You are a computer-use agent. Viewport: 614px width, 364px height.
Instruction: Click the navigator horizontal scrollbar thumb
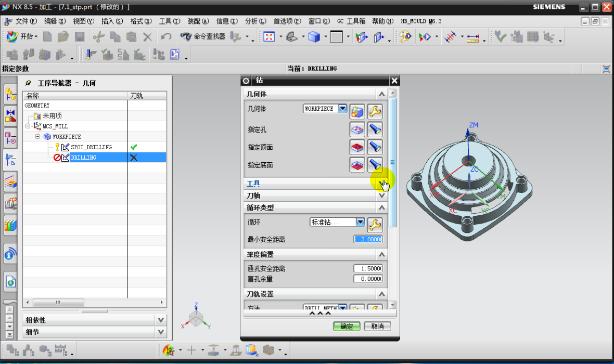point(58,303)
